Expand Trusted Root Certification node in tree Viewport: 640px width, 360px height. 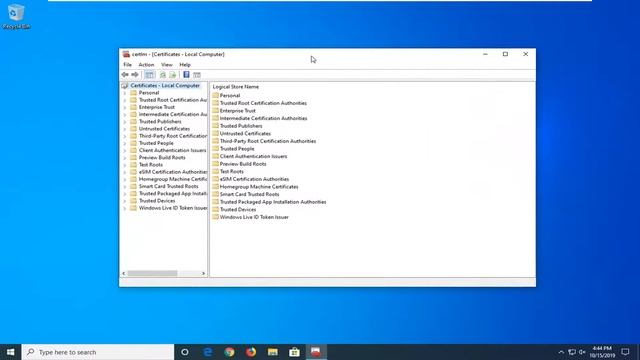click(125, 100)
